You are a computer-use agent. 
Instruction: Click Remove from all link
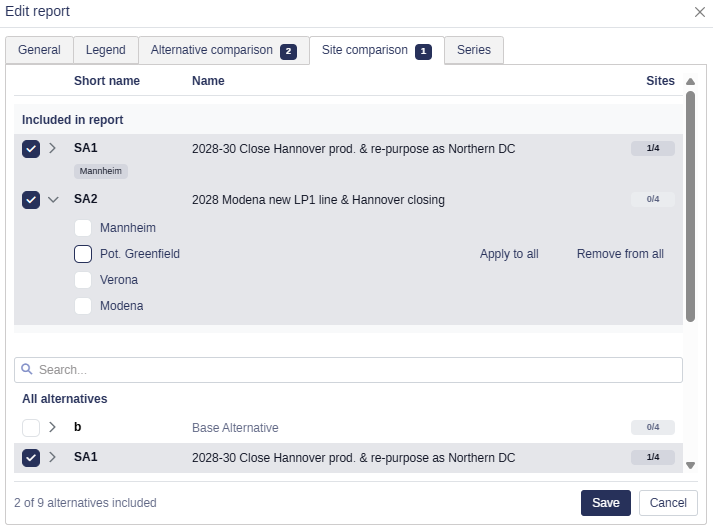click(x=620, y=254)
